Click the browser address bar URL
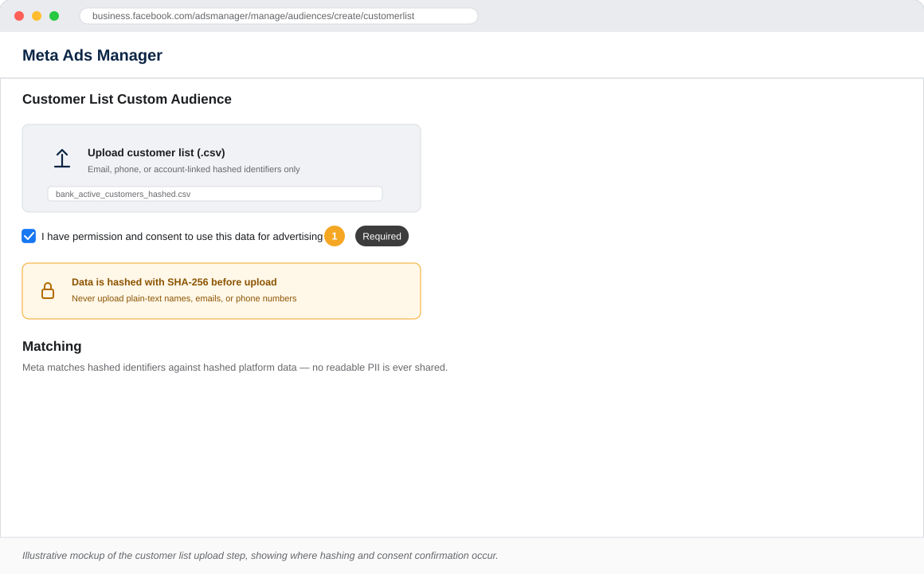Viewport: 924px width, 574px height. coord(279,16)
